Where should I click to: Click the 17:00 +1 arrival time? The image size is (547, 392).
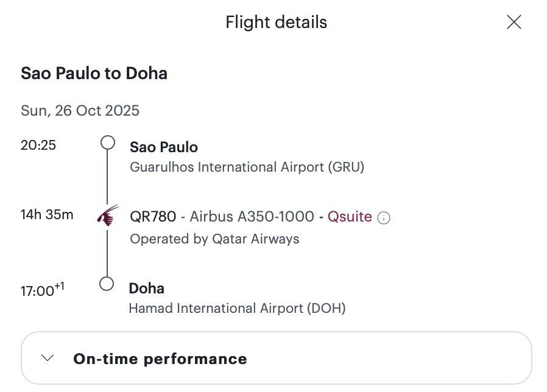42,290
